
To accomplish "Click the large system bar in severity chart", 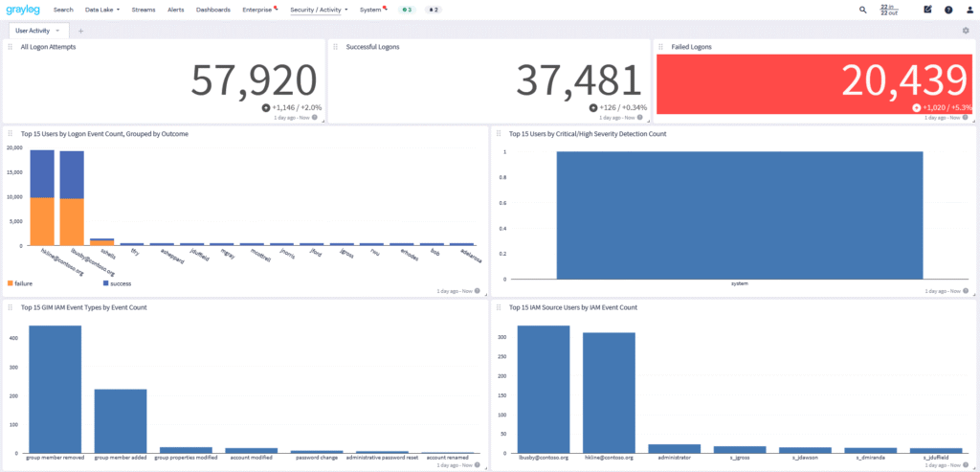I will (740, 215).
